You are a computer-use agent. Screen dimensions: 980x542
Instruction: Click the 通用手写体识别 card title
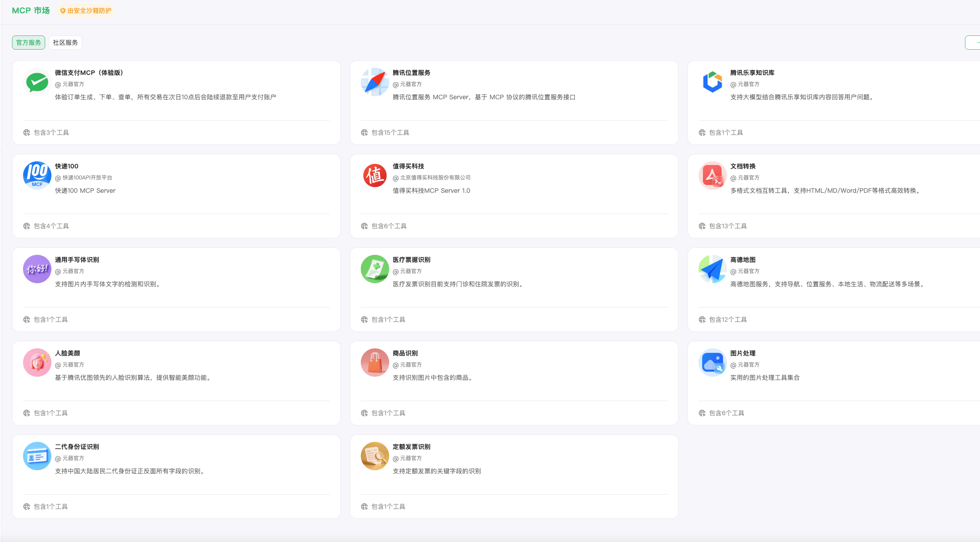point(77,260)
